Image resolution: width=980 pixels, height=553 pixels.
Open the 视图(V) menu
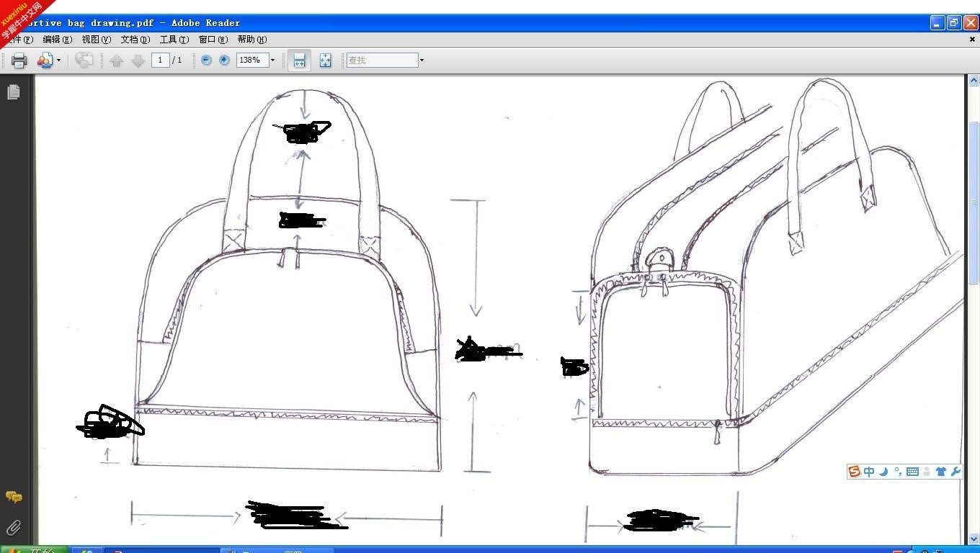click(x=96, y=40)
